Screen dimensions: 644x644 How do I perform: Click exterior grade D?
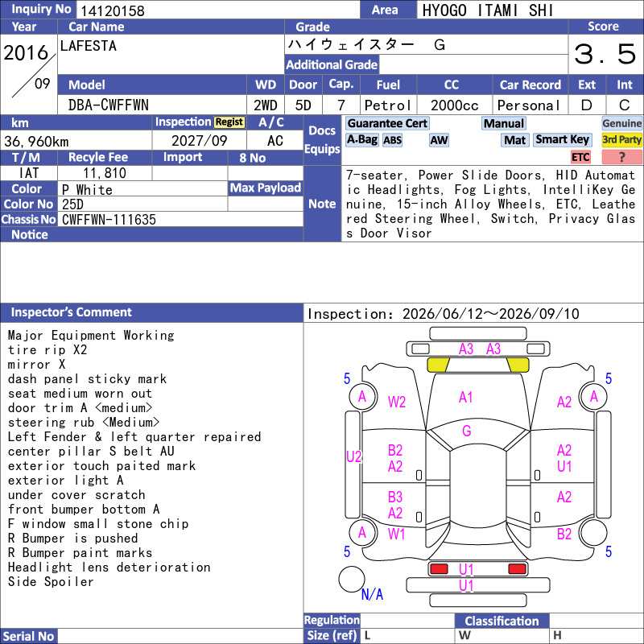(x=587, y=105)
